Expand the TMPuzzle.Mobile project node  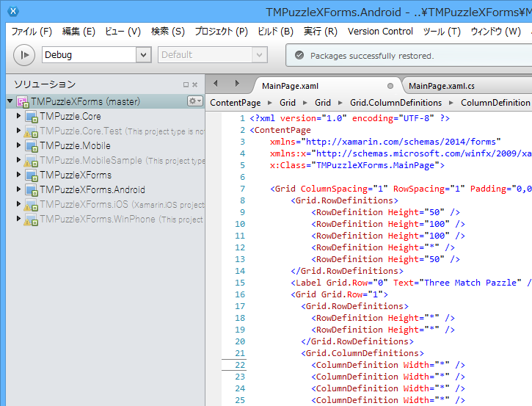pyautogui.click(x=18, y=145)
